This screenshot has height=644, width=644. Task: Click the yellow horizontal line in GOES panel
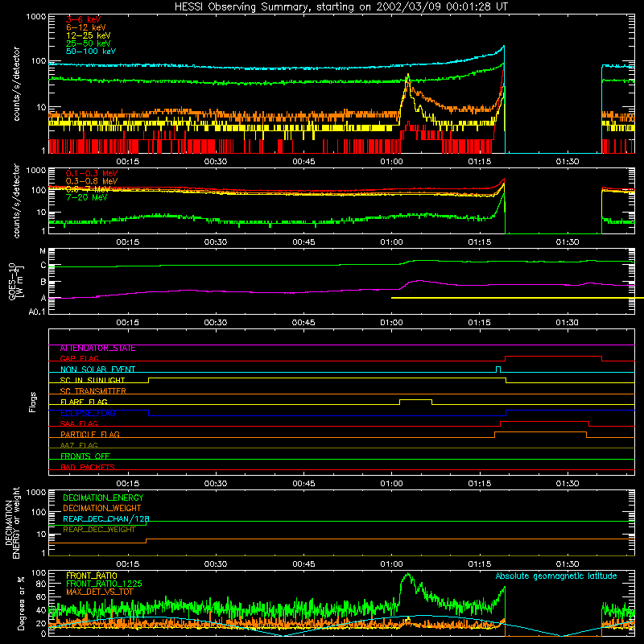(x=518, y=298)
